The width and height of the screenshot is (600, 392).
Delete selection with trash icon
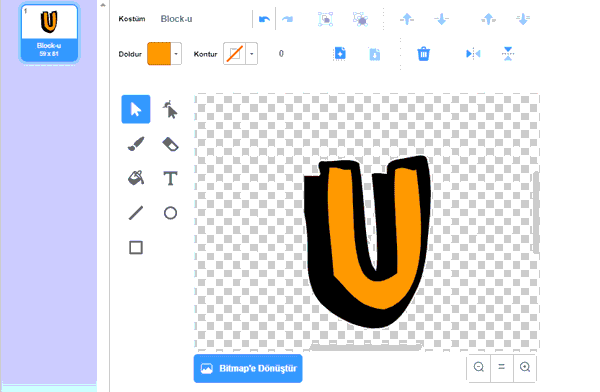coord(423,54)
